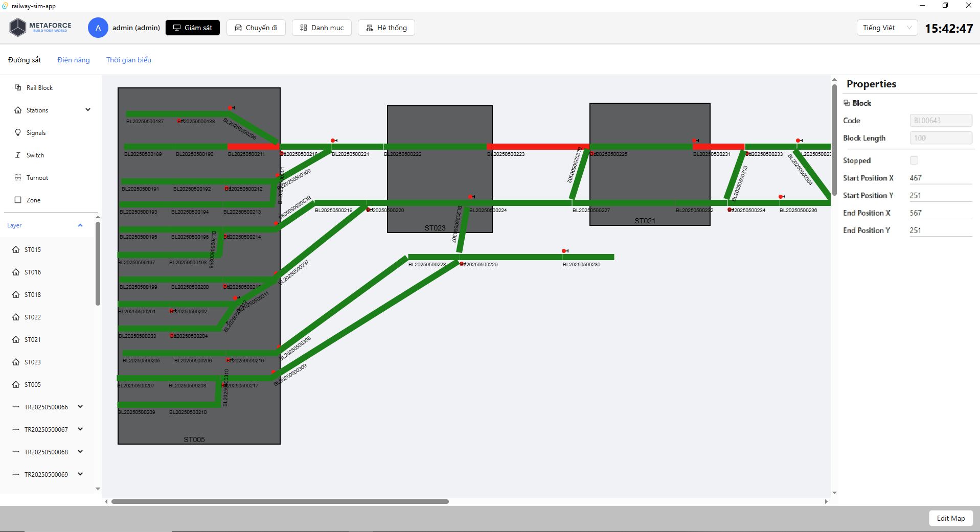Click the ST021 station house icon

(16, 340)
